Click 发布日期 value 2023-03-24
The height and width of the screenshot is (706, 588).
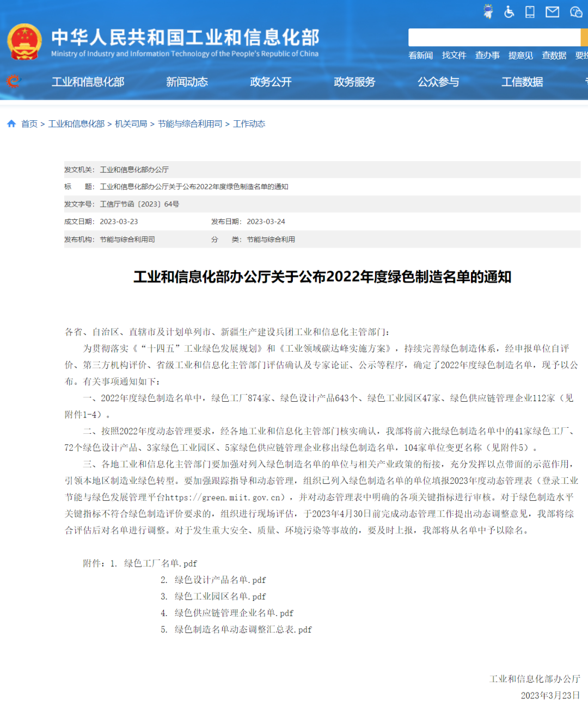[x=266, y=222]
